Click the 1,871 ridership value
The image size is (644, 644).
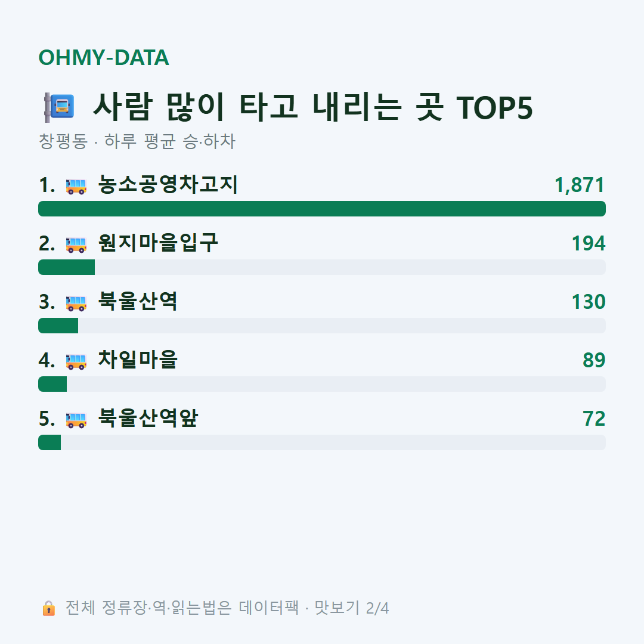click(x=580, y=185)
